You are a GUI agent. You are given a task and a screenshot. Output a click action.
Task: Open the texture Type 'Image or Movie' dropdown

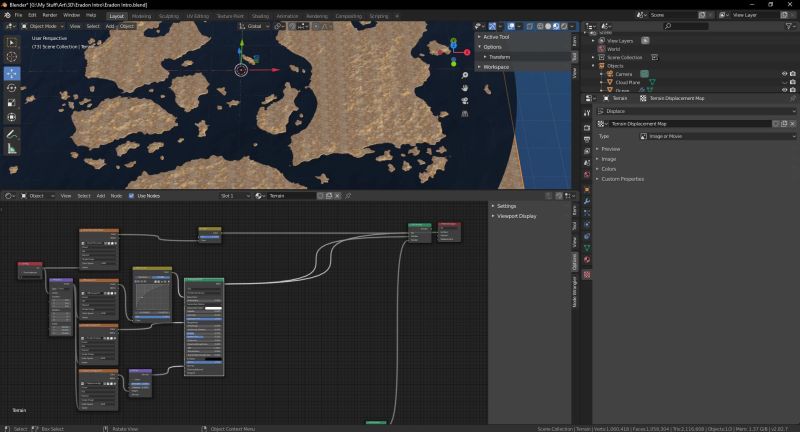(x=717, y=136)
